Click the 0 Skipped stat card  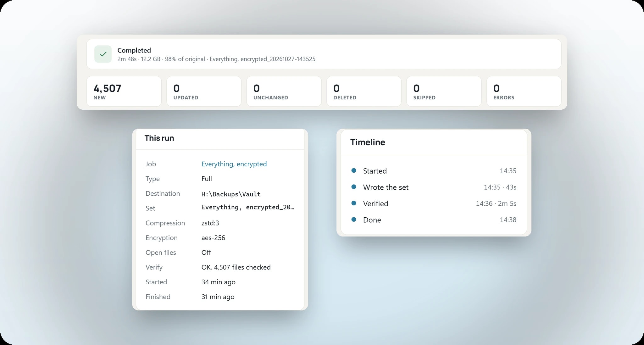(444, 91)
